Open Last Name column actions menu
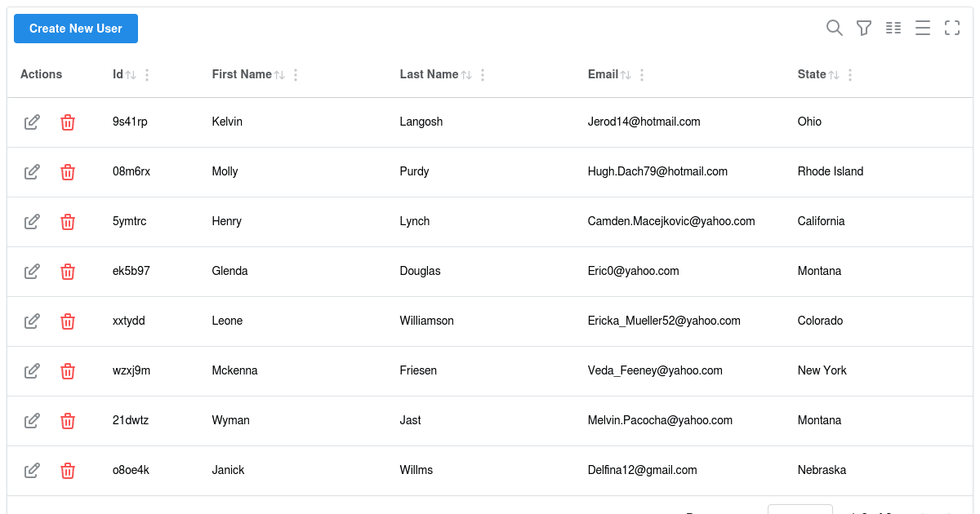The height and width of the screenshot is (514, 980). coord(483,75)
